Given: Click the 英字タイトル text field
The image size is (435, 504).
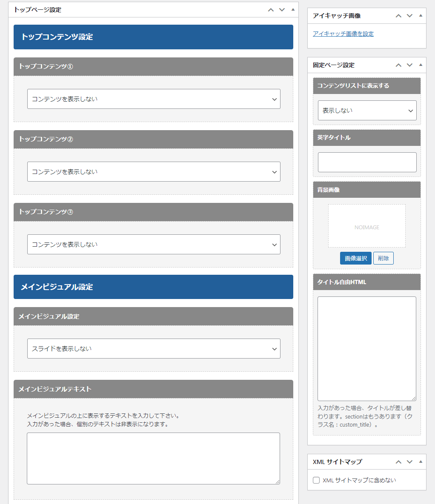Looking at the screenshot, I should [367, 162].
